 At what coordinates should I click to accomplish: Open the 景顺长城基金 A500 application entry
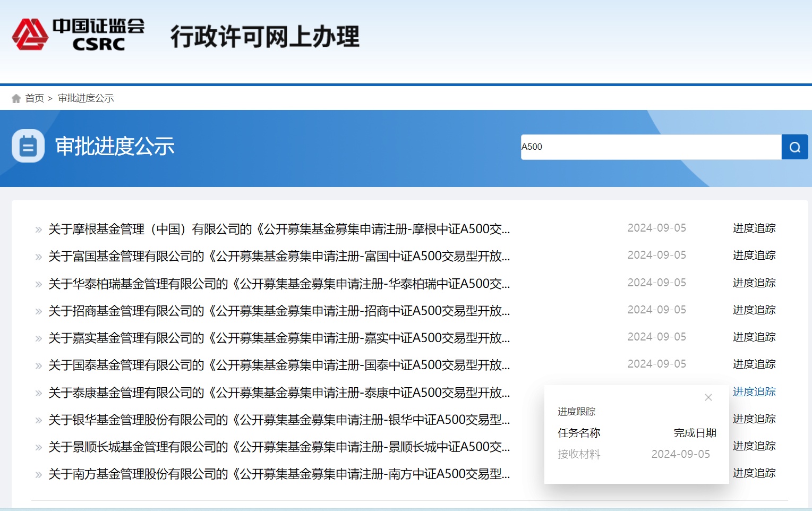coord(279,447)
